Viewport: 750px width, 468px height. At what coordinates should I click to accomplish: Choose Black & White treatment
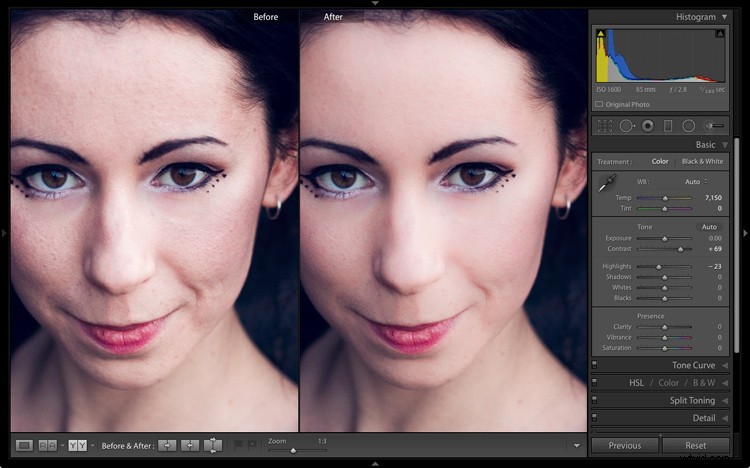[x=702, y=161]
